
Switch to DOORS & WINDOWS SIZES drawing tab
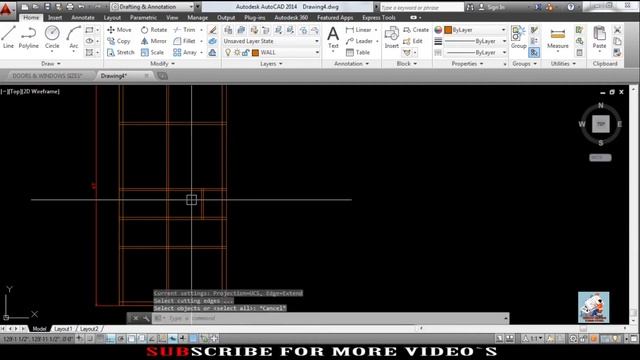pyautogui.click(x=47, y=76)
